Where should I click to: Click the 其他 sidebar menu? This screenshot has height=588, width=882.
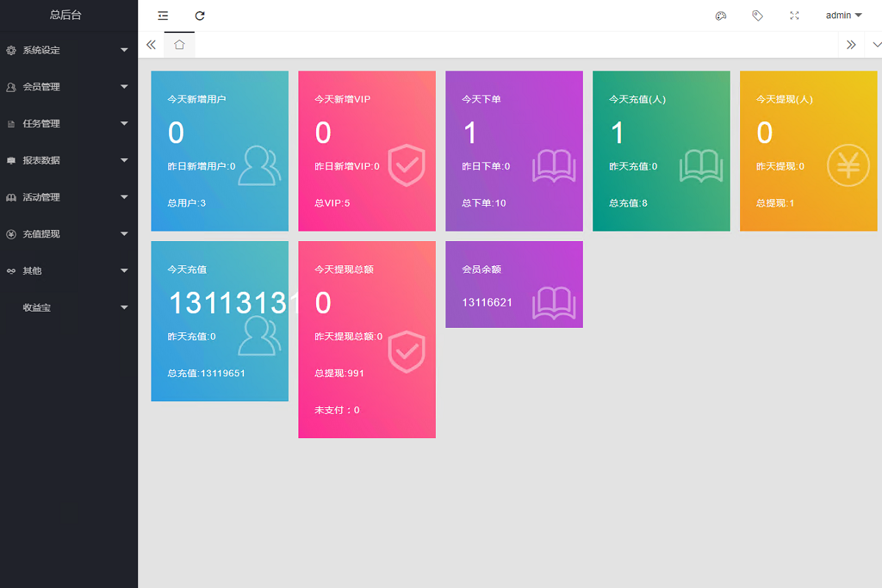click(x=68, y=270)
